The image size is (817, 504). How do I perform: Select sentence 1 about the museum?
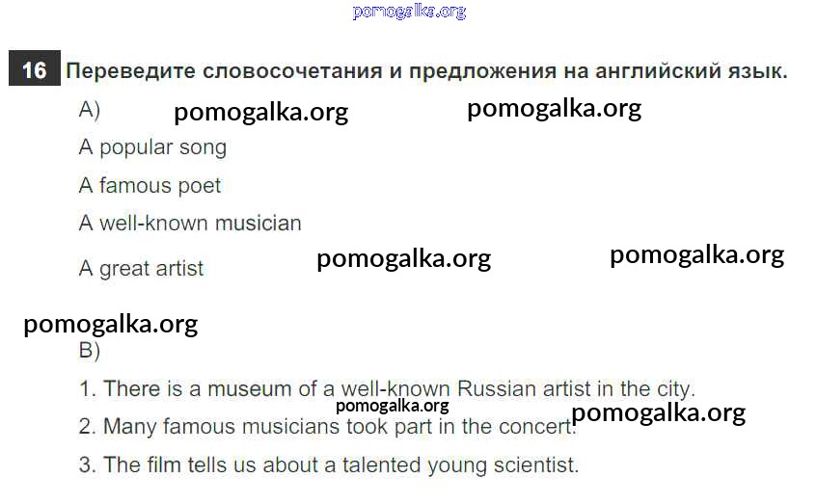point(386,389)
